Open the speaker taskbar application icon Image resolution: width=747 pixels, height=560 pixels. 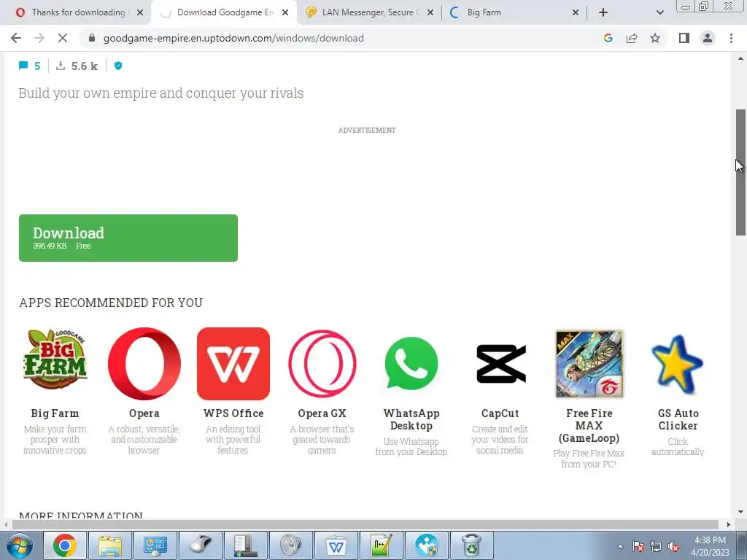(x=290, y=545)
